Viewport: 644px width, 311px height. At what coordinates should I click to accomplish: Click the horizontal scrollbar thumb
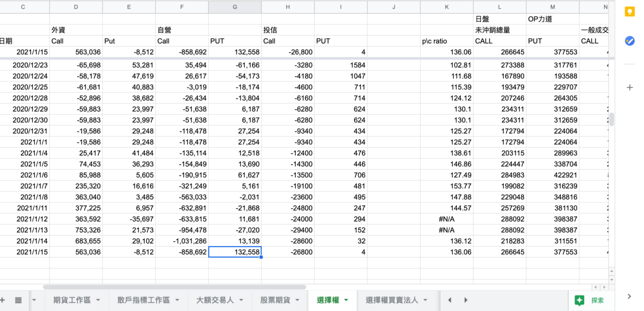(174, 287)
